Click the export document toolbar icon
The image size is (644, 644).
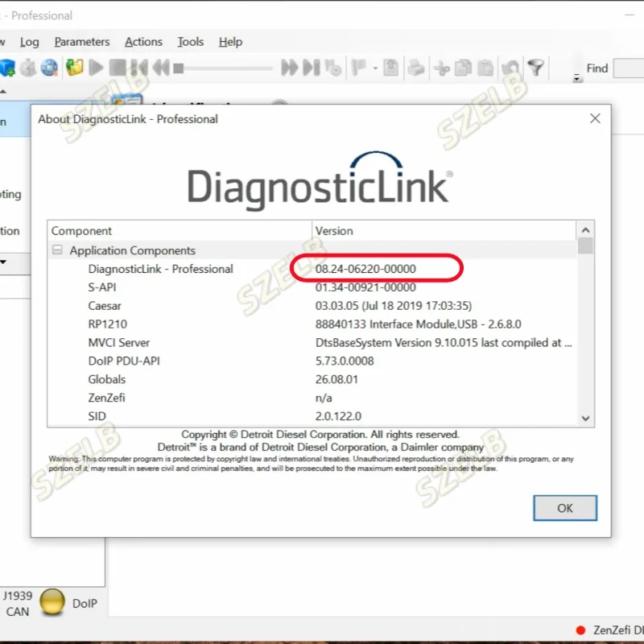[x=390, y=68]
